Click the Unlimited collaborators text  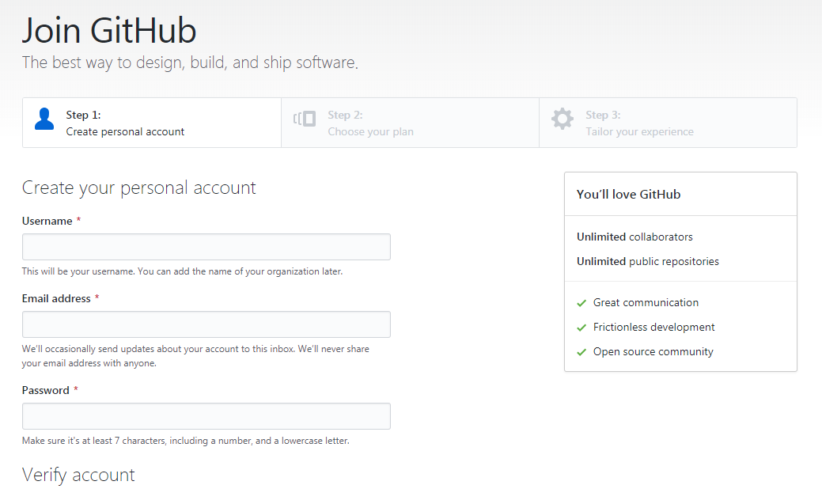pyautogui.click(x=634, y=237)
